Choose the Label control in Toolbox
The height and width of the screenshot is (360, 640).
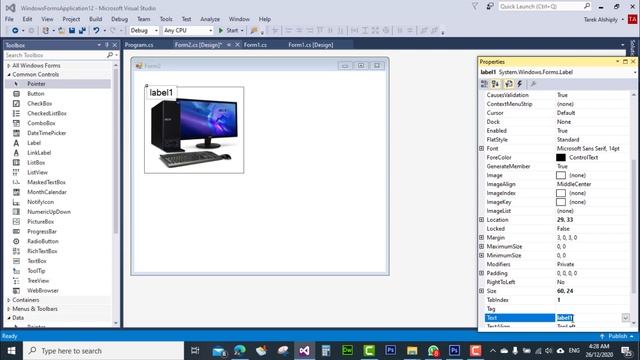[57, 143]
